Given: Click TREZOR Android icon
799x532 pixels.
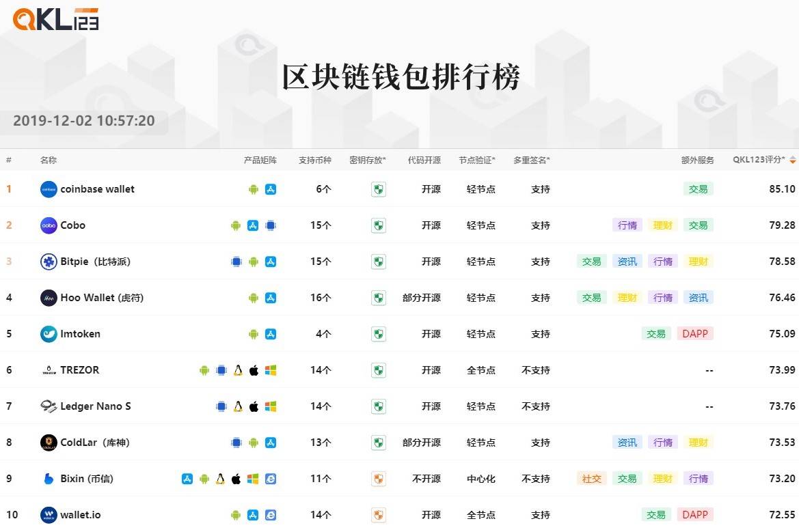Looking at the screenshot, I should [204, 370].
